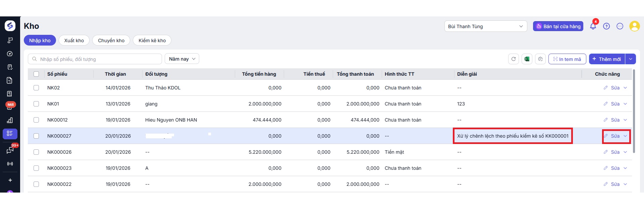Toggle the select-all header checkbox

tap(36, 74)
